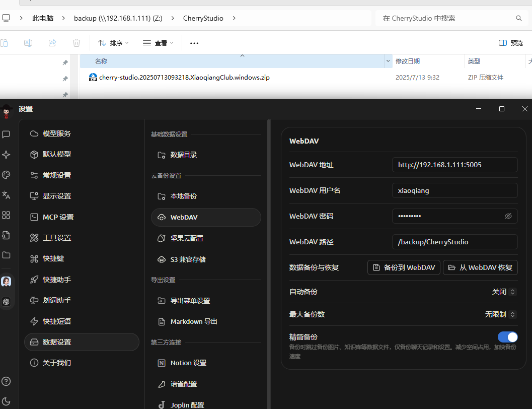Switch theme with the moon icon

point(6,401)
